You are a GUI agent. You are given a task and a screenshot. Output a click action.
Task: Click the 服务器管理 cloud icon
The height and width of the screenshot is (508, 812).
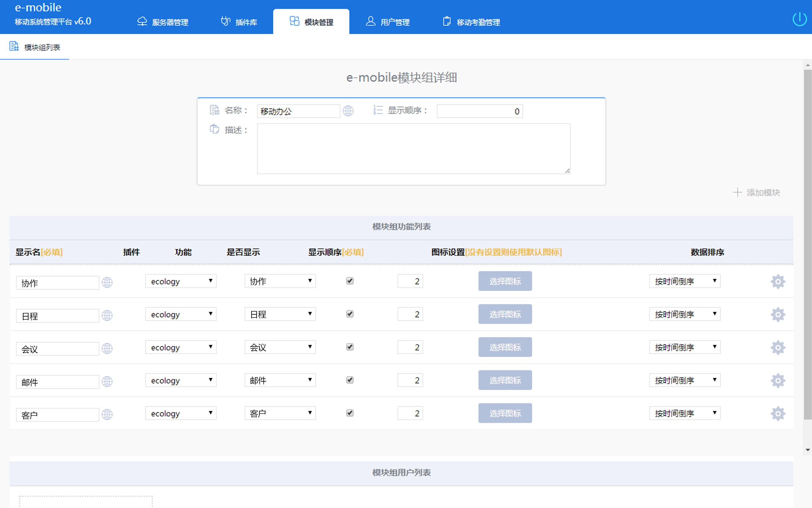click(x=142, y=22)
